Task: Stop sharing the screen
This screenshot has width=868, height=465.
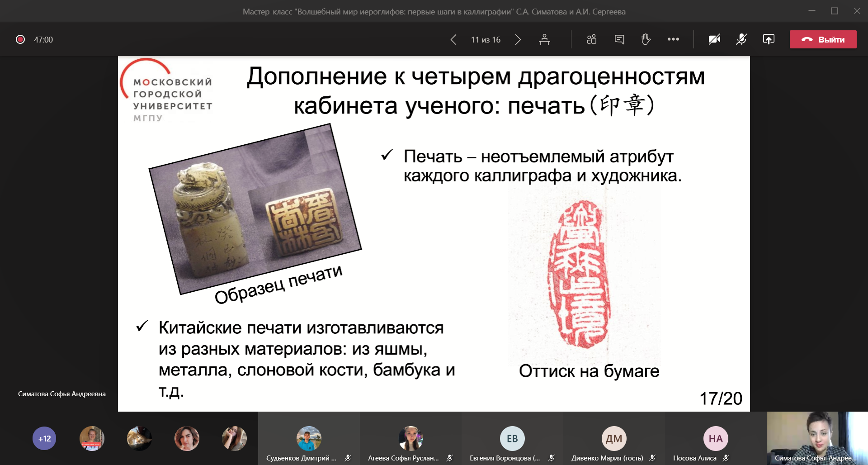Action: pos(769,39)
